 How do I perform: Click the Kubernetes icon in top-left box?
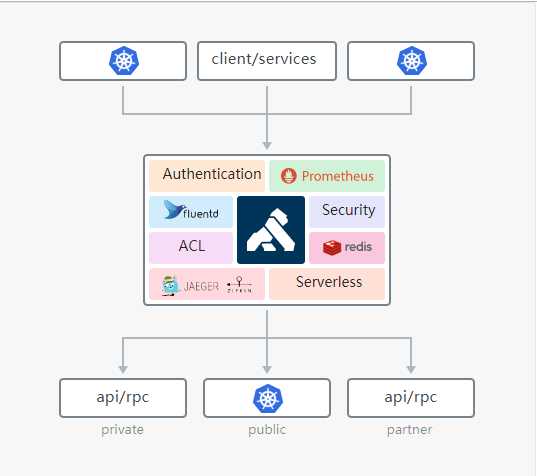(124, 61)
